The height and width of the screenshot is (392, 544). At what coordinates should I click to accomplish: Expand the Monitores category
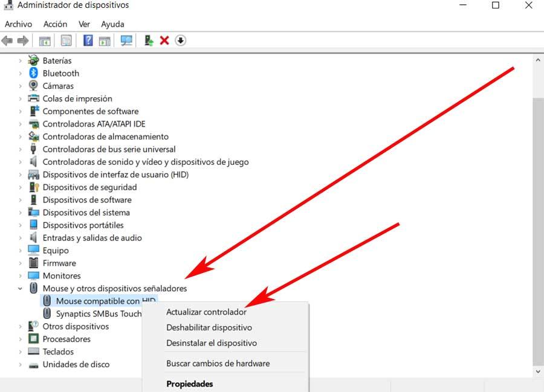(x=20, y=275)
